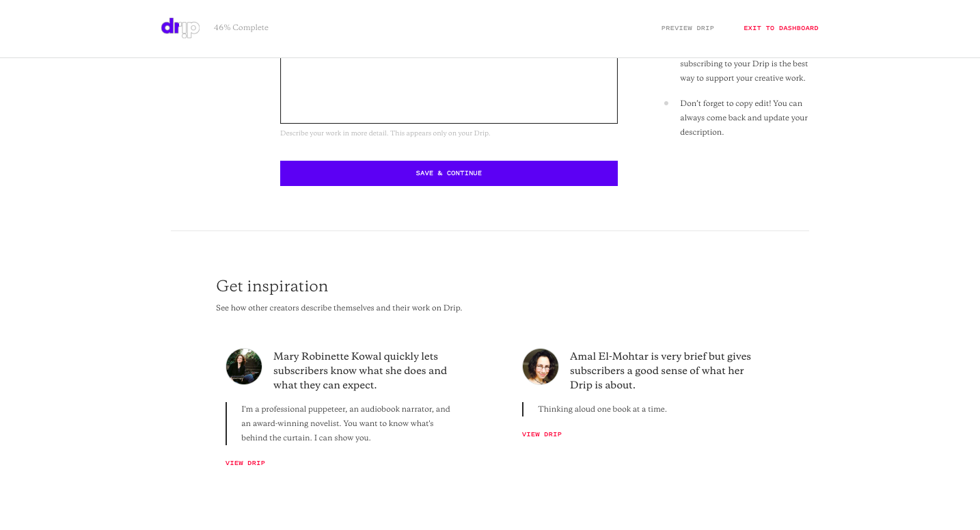The image size is (980, 530).
Task: Click 'See how other creators describe themselves' text
Action: point(339,308)
